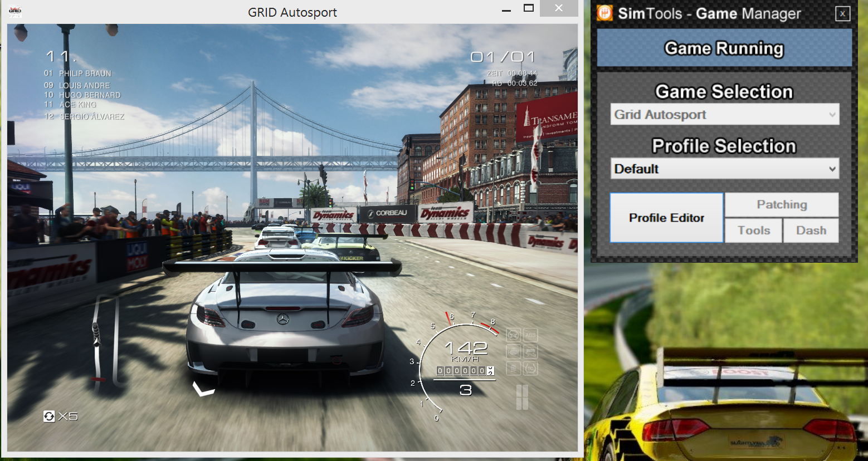Open the Profile Selection Default dropdown
Image resolution: width=868 pixels, height=461 pixels.
(725, 169)
